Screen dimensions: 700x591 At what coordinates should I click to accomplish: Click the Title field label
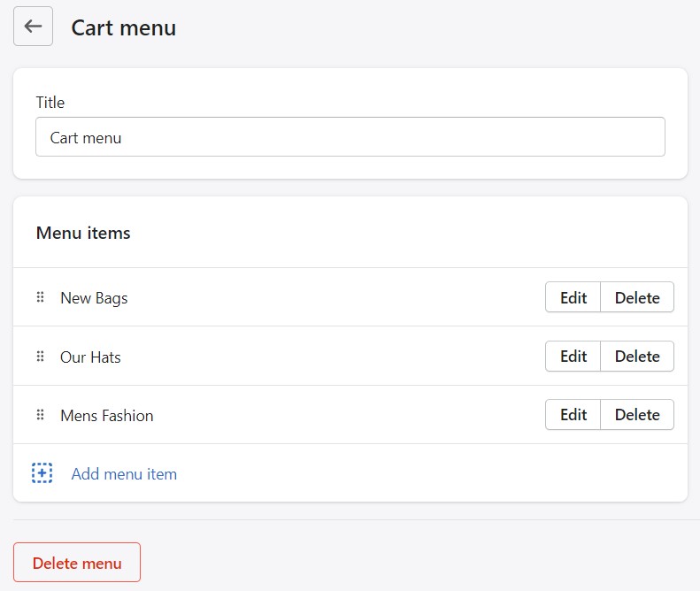(x=50, y=103)
